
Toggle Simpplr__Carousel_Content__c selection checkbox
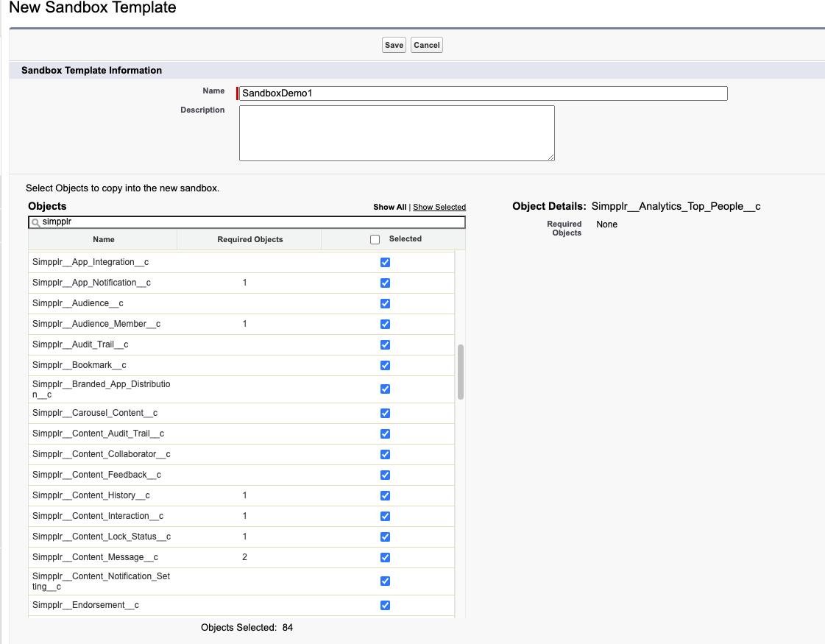click(385, 413)
